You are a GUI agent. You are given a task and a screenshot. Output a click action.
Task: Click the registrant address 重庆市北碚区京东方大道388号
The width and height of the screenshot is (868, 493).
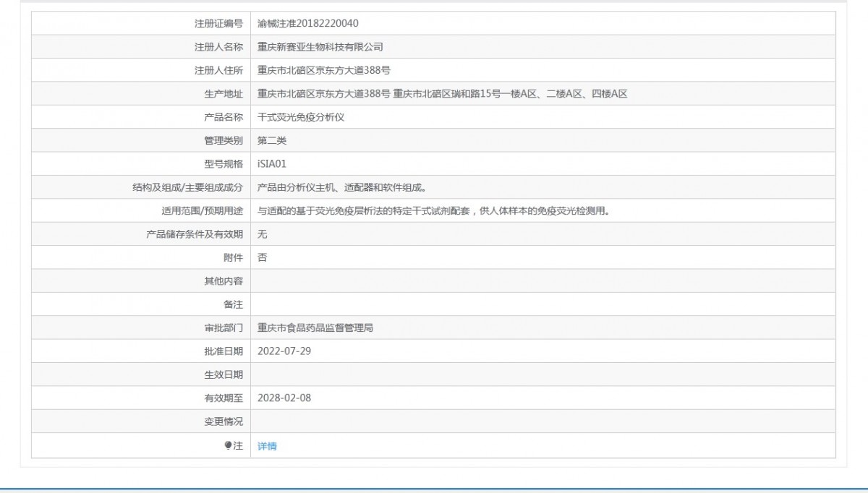(x=324, y=70)
